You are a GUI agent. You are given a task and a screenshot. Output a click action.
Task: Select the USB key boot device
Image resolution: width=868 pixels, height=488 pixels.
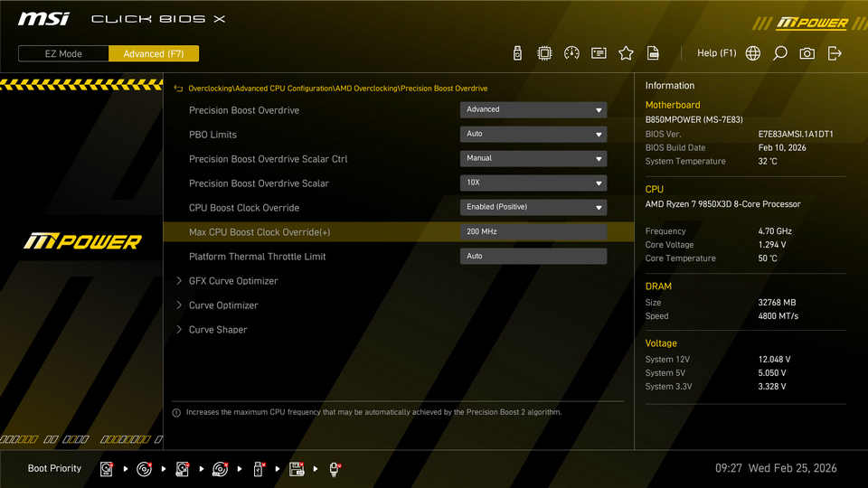click(259, 469)
